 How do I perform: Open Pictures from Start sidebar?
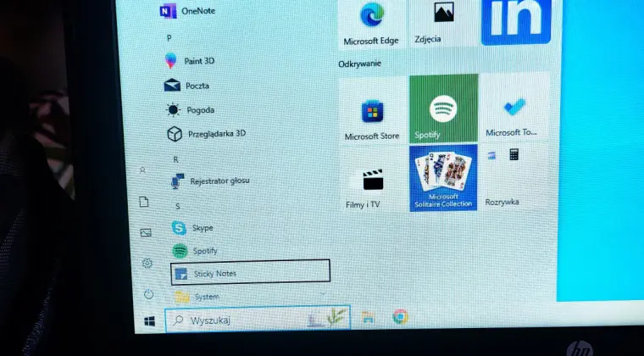[146, 233]
